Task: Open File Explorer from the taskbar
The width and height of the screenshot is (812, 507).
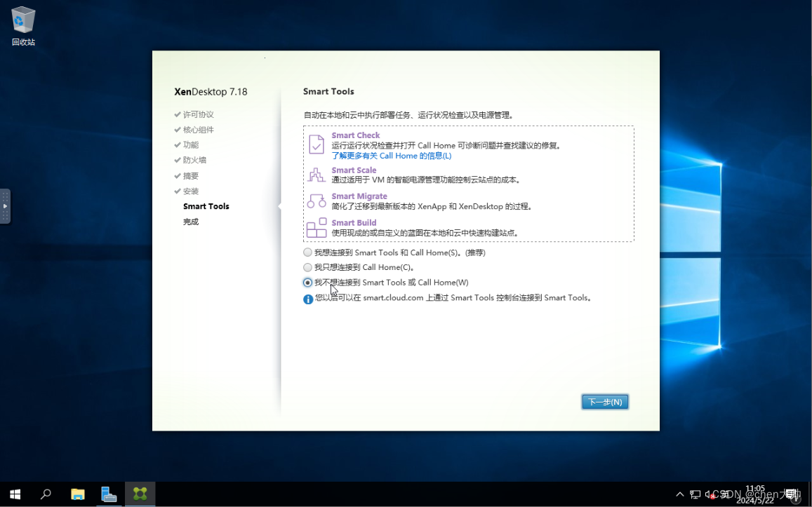Action: 78,494
